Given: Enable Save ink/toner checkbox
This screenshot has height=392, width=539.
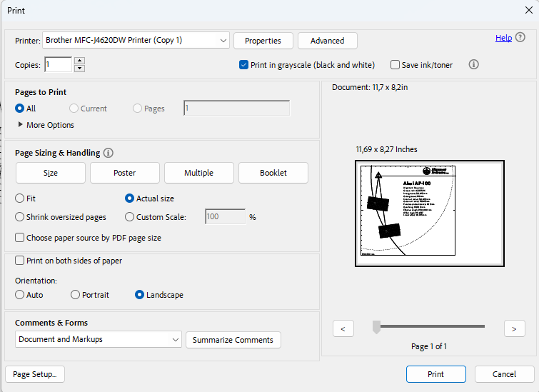Looking at the screenshot, I should 395,65.
